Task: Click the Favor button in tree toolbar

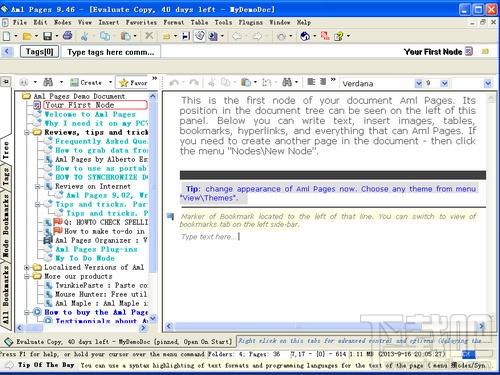Action: point(133,82)
